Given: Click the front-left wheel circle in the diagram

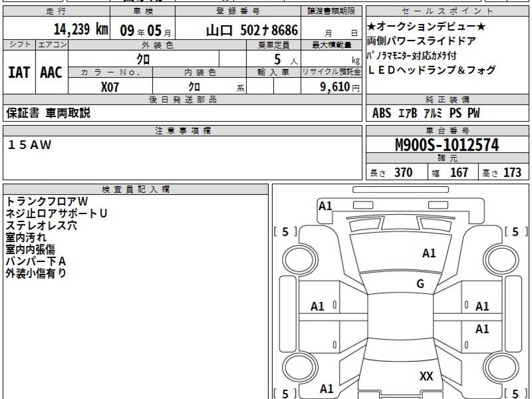Looking at the screenshot, I should [x=298, y=258].
